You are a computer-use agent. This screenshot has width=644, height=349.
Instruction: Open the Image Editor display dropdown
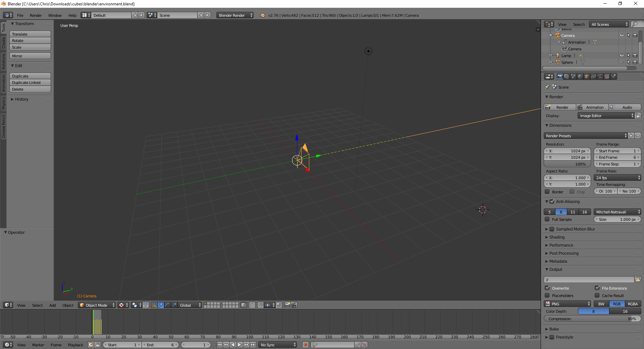click(x=606, y=116)
